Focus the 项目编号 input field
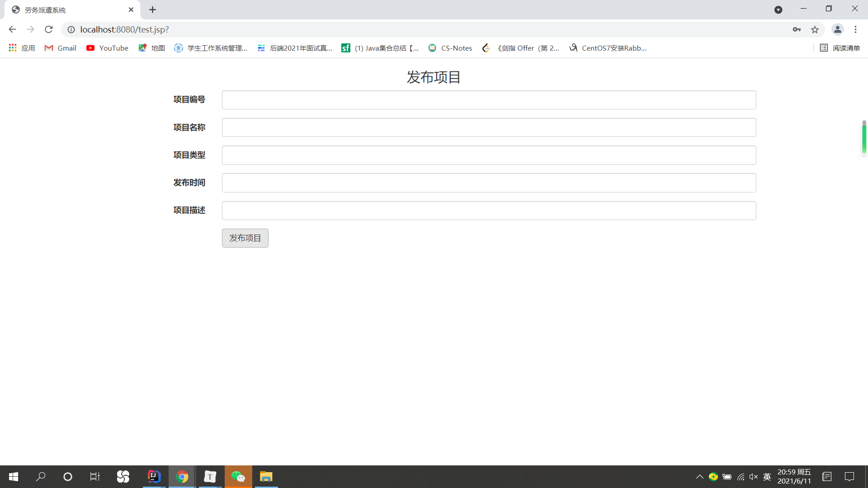The width and height of the screenshot is (868, 488). [x=489, y=100]
